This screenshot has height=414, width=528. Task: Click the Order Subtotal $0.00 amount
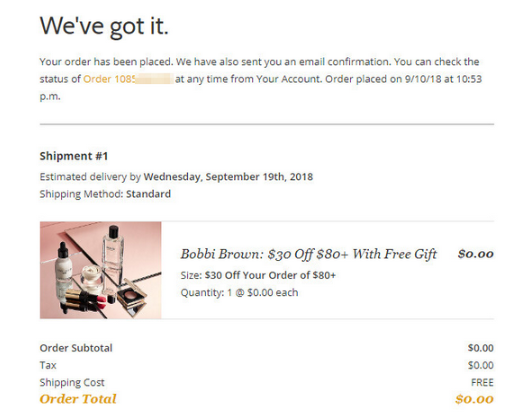(x=481, y=348)
